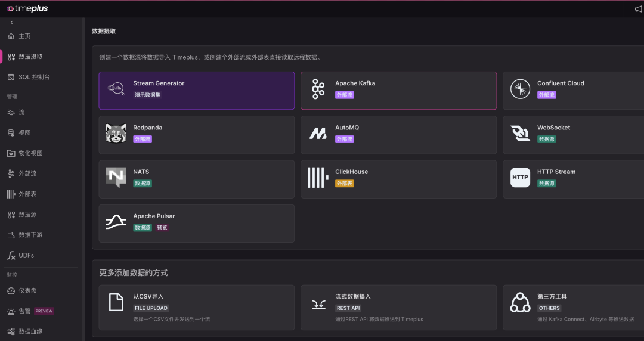Navigate to 仪表盘 in sidebar
The image size is (644, 341).
tap(27, 291)
